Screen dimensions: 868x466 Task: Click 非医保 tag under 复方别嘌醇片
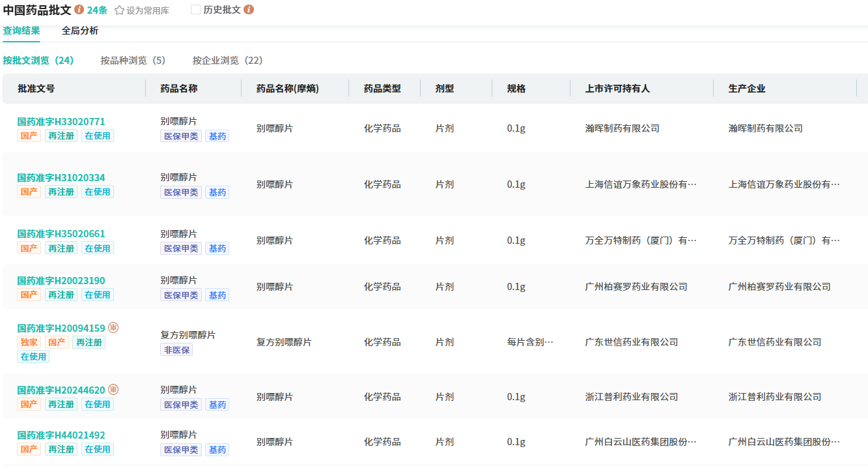point(176,350)
